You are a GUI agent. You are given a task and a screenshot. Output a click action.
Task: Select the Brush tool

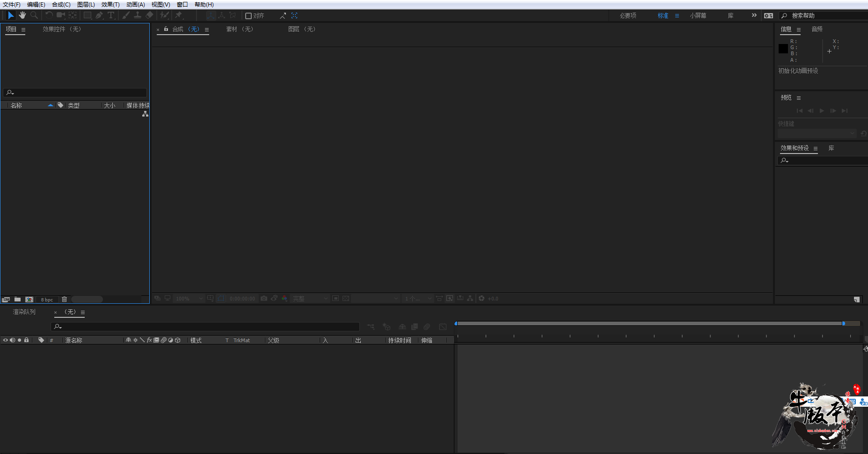[x=126, y=15]
